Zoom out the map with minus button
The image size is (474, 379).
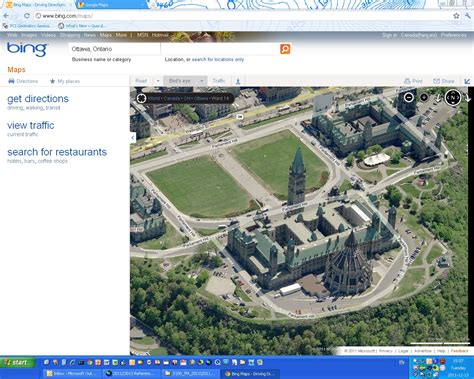click(x=409, y=97)
